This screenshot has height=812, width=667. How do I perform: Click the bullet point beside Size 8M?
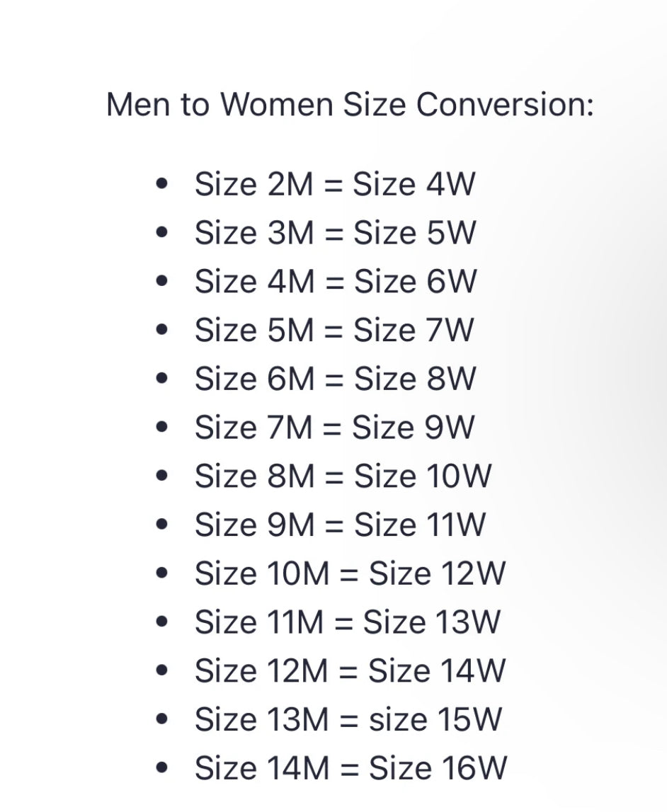[x=162, y=475]
